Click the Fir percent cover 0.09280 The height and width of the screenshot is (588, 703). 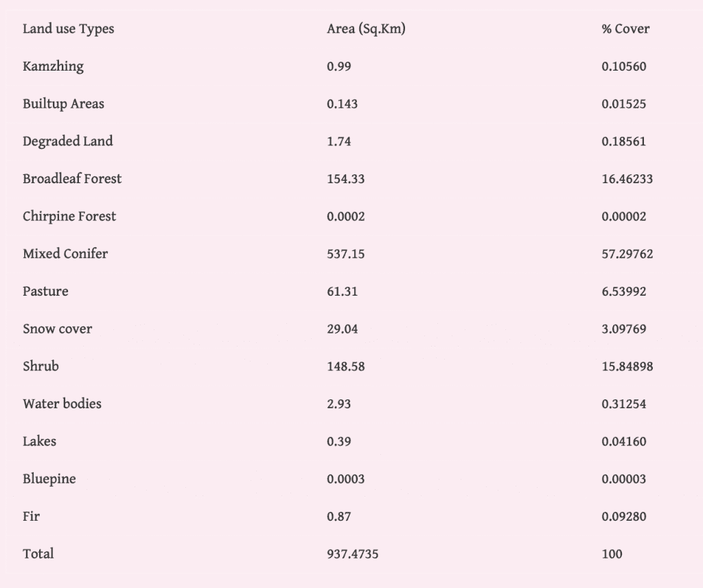click(623, 517)
